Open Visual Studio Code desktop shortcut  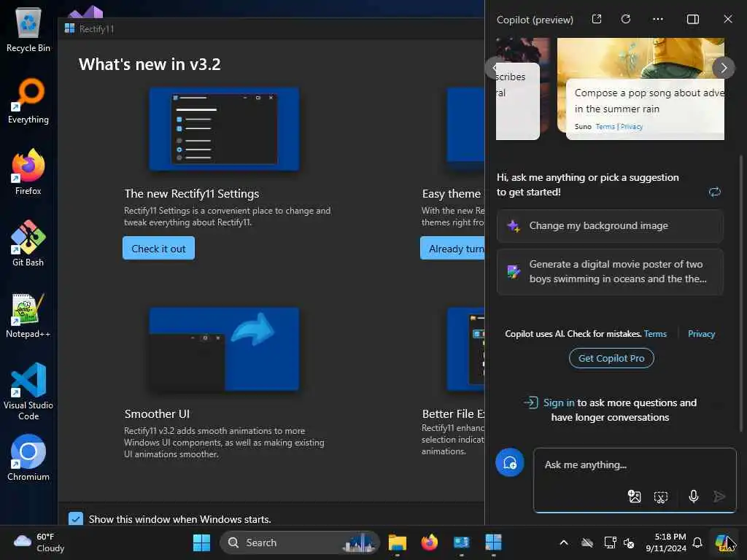click(28, 392)
